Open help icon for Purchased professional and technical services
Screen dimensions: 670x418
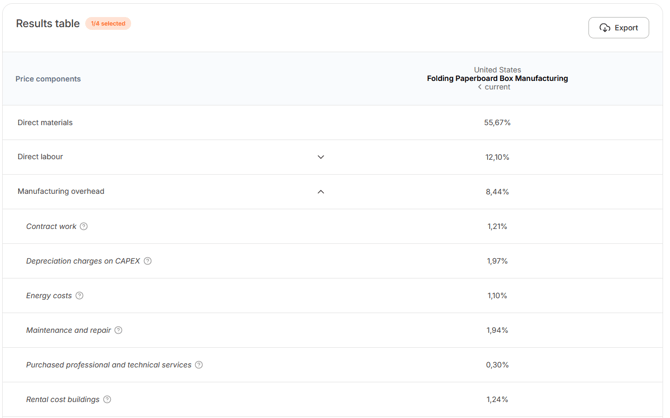(x=199, y=365)
